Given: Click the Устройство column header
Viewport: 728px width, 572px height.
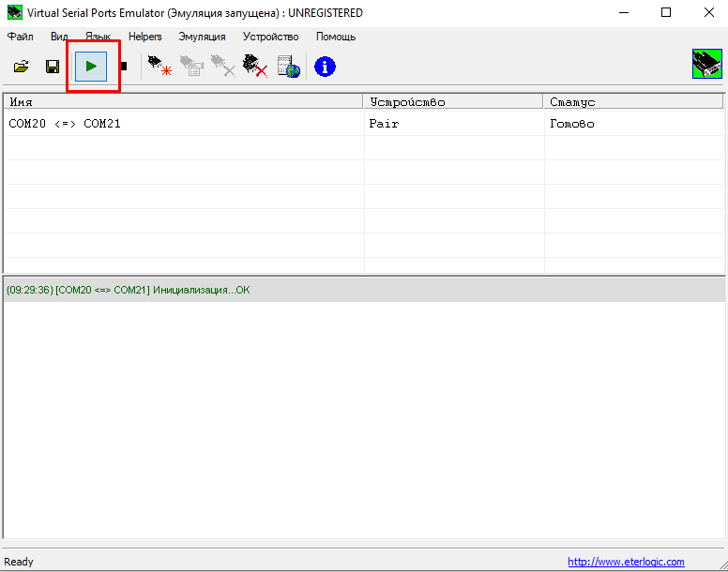Looking at the screenshot, I should (x=453, y=101).
